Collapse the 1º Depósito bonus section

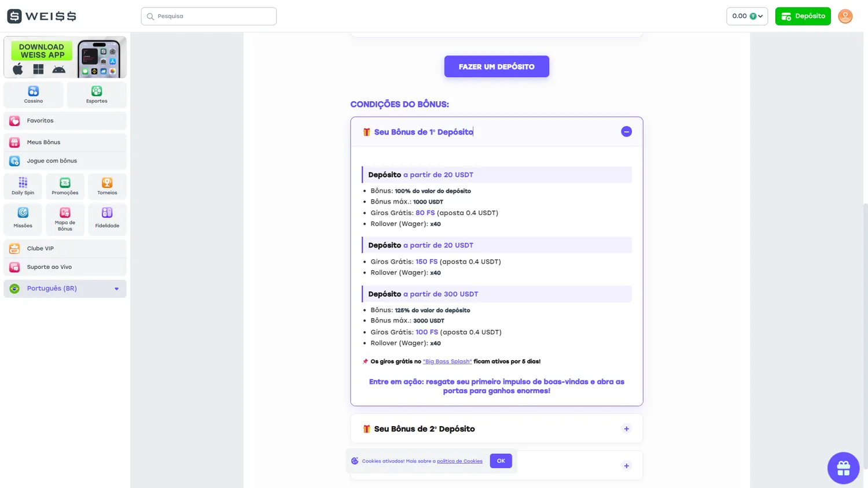pyautogui.click(x=626, y=132)
